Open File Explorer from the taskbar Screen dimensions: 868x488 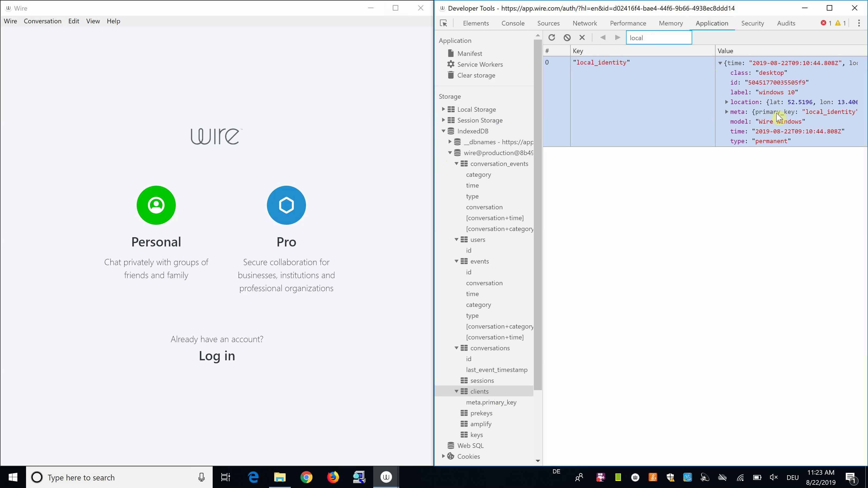tap(280, 477)
